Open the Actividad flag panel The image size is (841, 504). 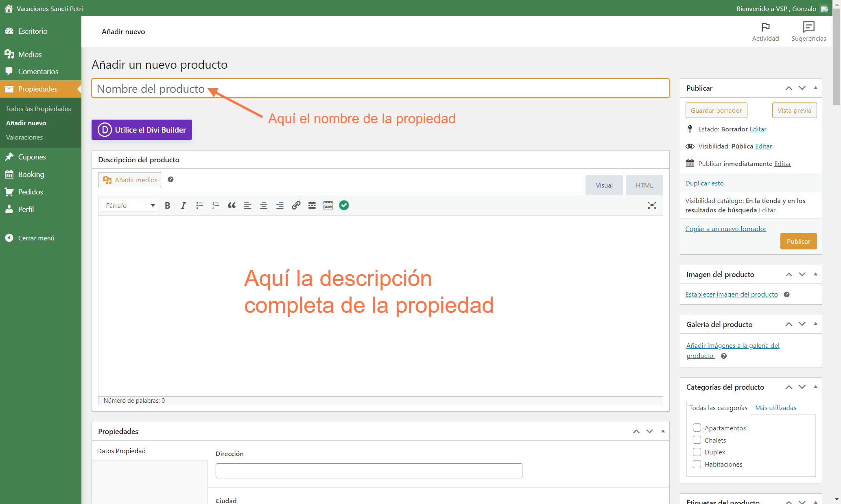coord(765,32)
